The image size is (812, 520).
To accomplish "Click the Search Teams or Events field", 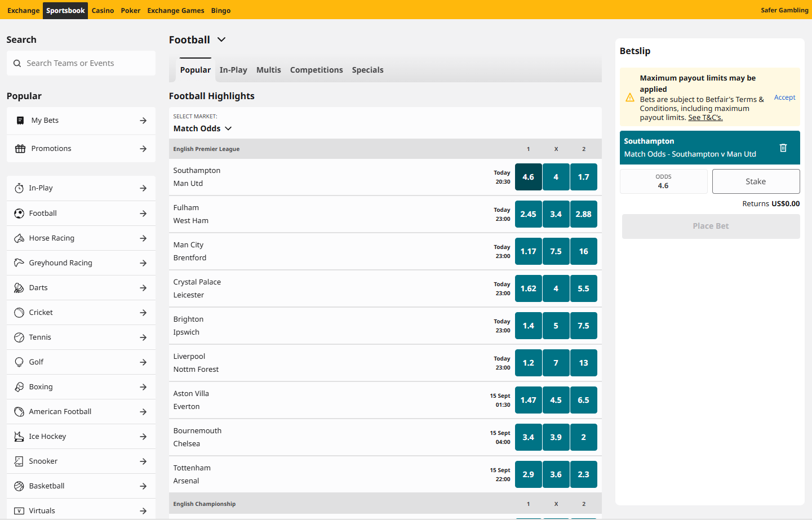I will pos(81,63).
